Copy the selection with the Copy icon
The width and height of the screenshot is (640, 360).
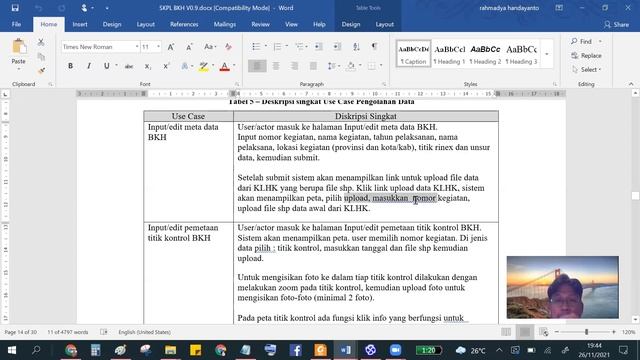41,57
